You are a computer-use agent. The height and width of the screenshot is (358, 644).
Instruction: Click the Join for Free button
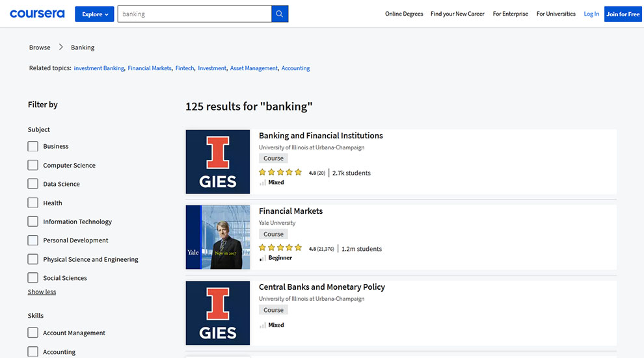(x=623, y=14)
